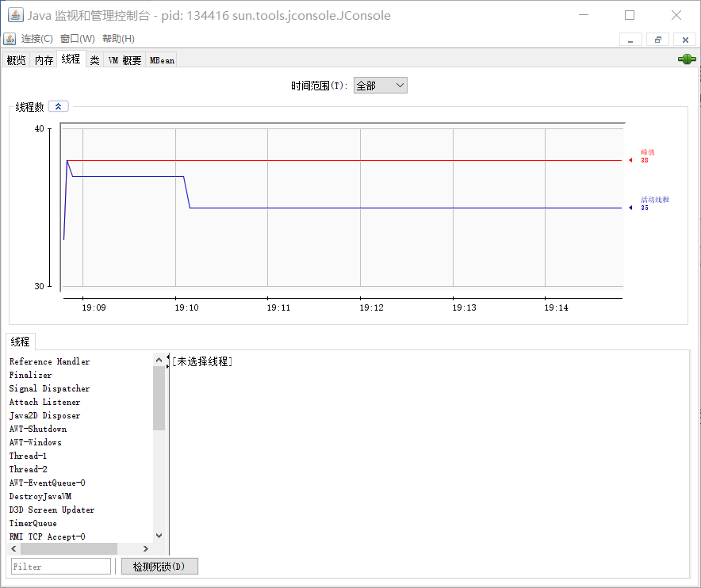The height and width of the screenshot is (588, 701).
Task: Select the Finalizer thread
Action: coord(30,375)
